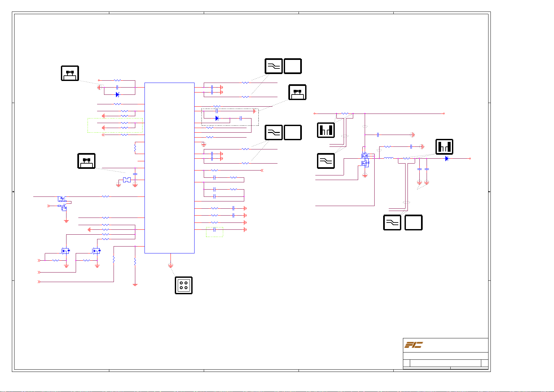The image size is (554, 392).
Task: Click the green dashed box left of the IC
Action: [x=115, y=125]
